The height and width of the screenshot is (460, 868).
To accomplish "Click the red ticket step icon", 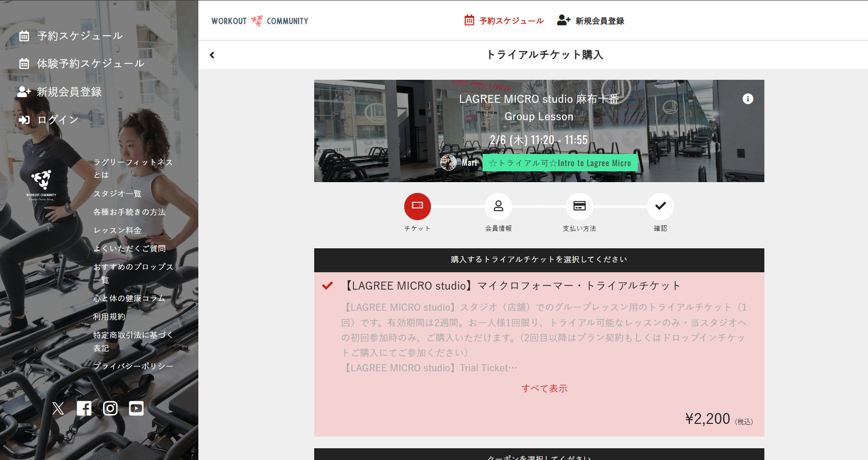I will pos(417,207).
